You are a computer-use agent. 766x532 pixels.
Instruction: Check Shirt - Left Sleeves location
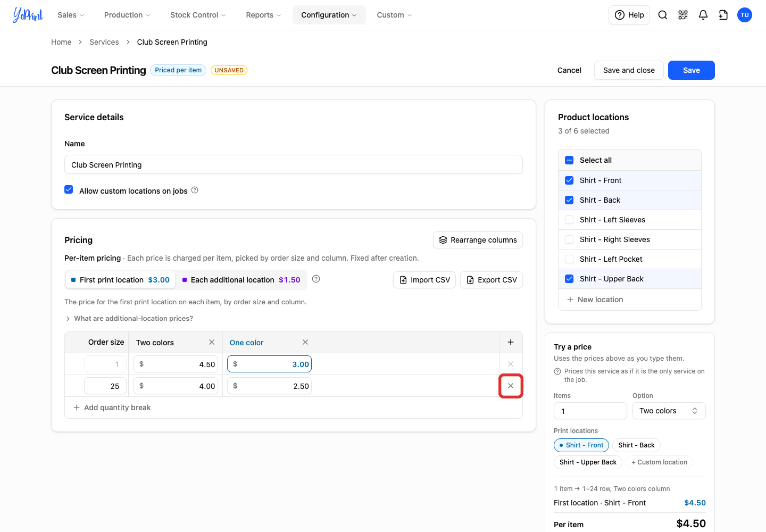pos(569,220)
